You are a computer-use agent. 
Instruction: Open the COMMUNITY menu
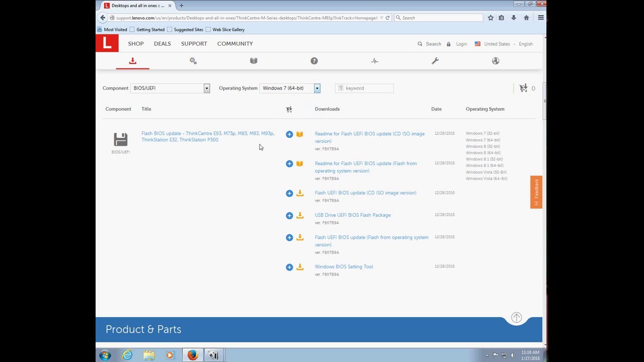point(235,44)
